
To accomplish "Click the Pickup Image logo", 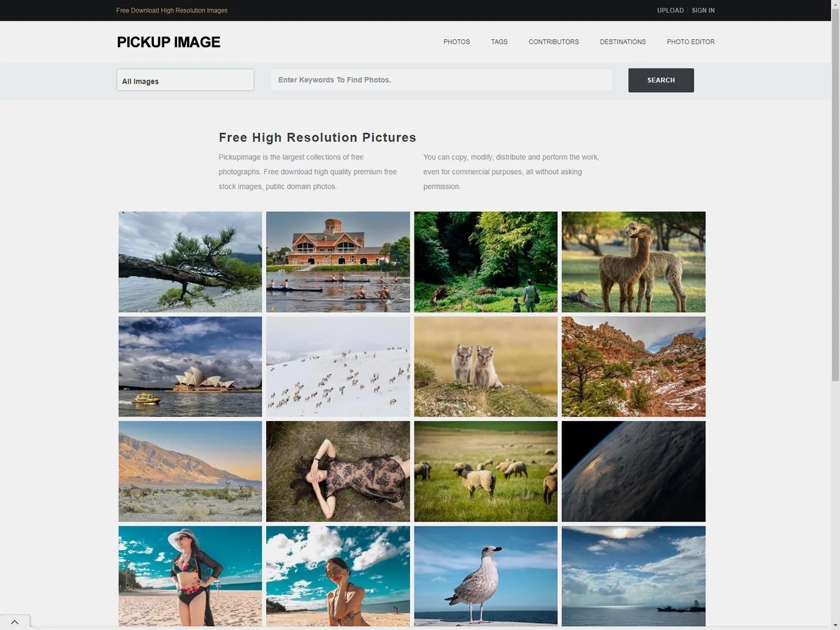I will [x=169, y=42].
